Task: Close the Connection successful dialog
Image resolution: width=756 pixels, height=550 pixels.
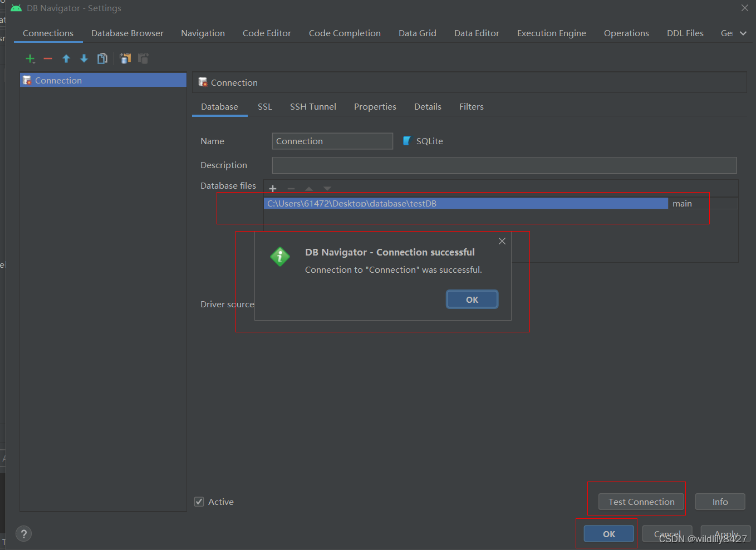Action: (502, 241)
